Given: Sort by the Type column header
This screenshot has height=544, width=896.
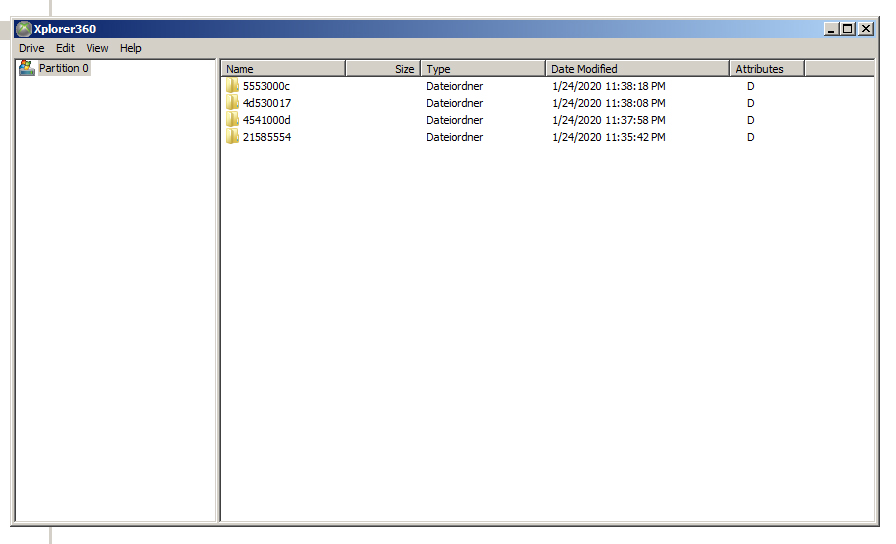Looking at the screenshot, I should 483,69.
